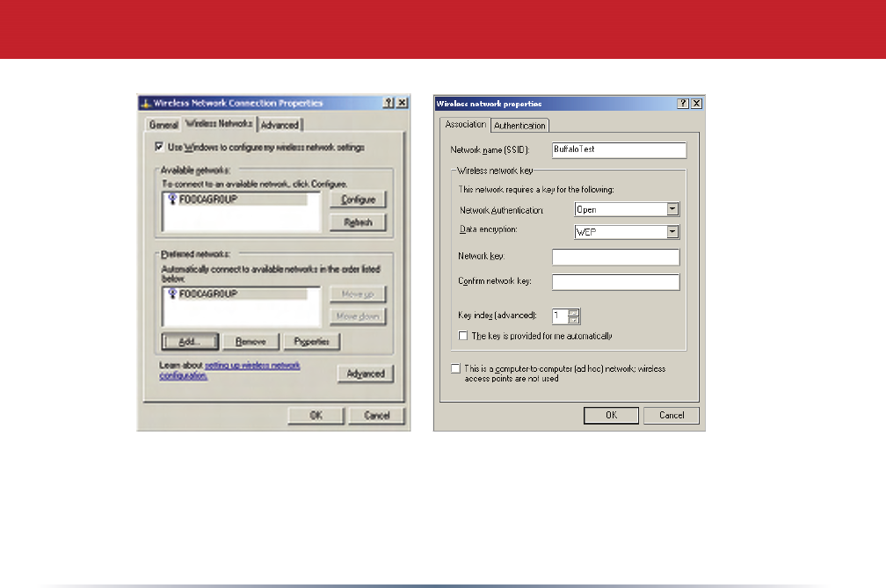Click the wireless icon in Connection Properties title bar
886x588 pixels.
click(x=146, y=104)
